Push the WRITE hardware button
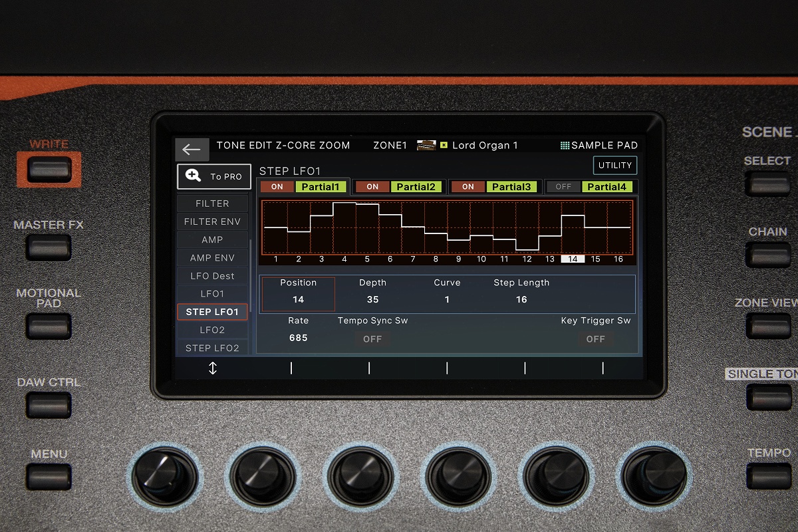This screenshot has height=532, width=798. click(x=49, y=169)
